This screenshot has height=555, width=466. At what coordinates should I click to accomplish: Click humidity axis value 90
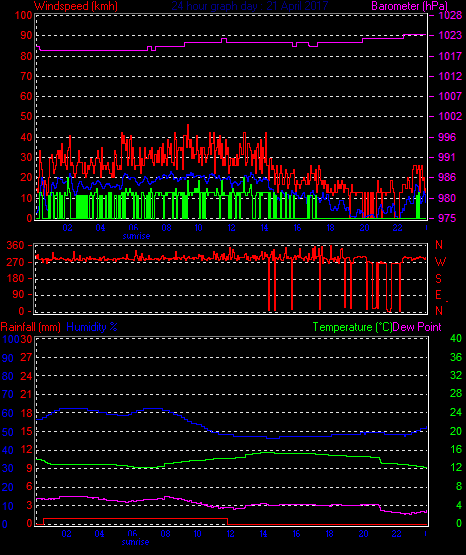click(x=8, y=358)
